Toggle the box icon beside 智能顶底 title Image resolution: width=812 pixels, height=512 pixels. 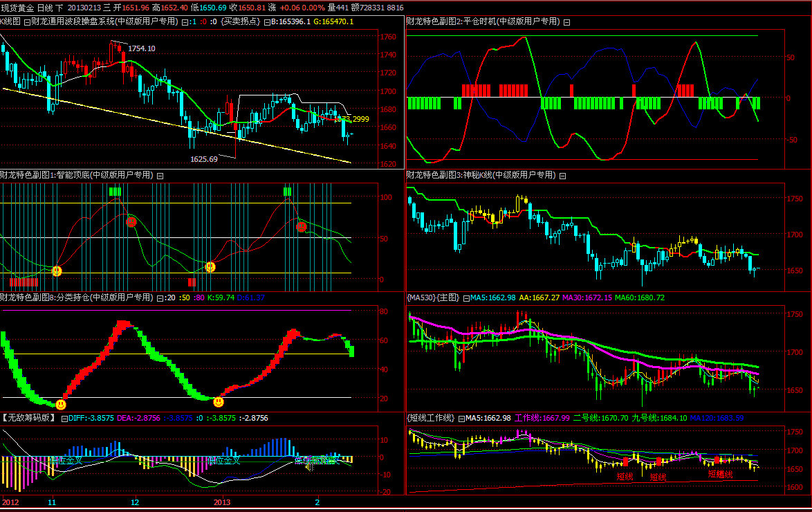pos(160,176)
